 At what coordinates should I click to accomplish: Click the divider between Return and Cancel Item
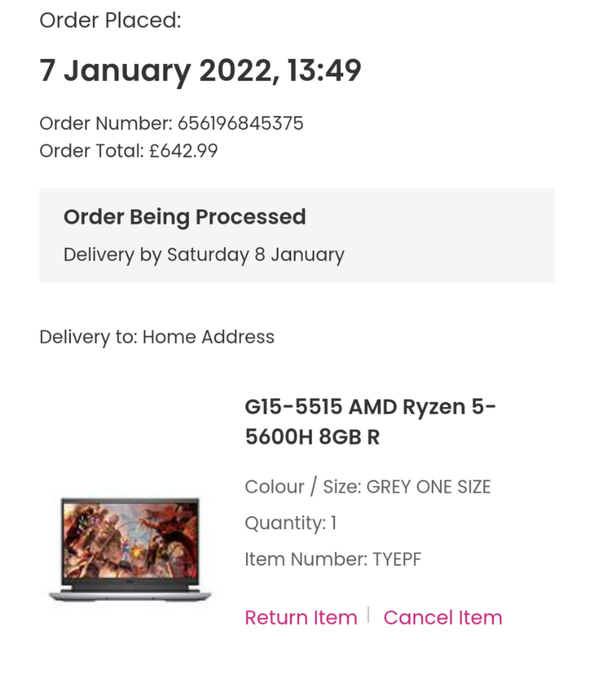[x=368, y=615]
